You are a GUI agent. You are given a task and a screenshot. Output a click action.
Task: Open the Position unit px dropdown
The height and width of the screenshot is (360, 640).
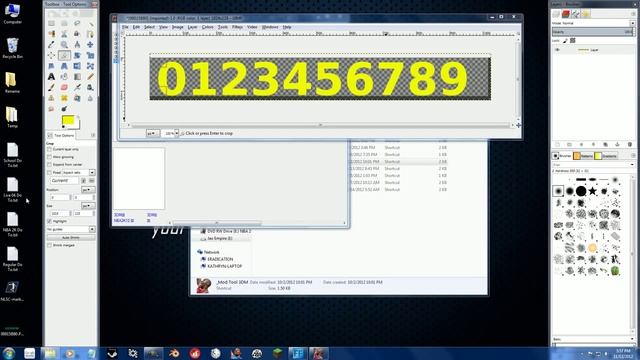tap(87, 190)
